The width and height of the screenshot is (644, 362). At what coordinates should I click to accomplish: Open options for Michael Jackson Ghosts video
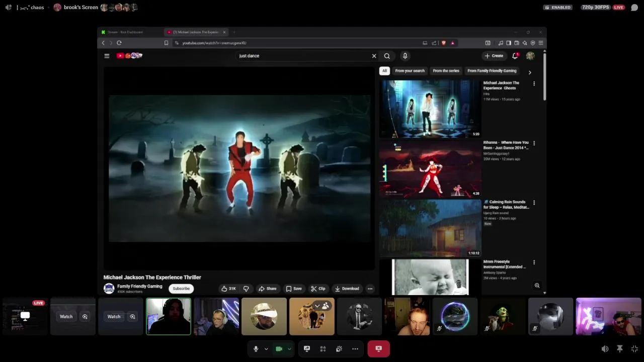click(x=534, y=83)
